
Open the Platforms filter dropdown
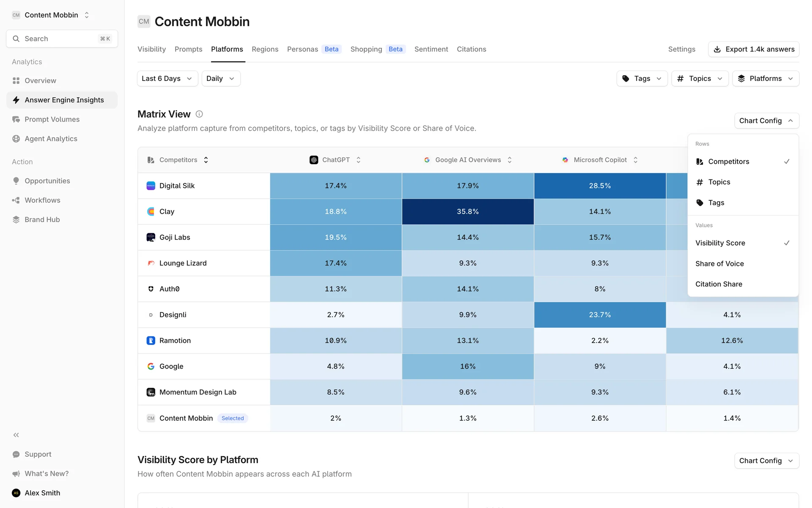765,78
